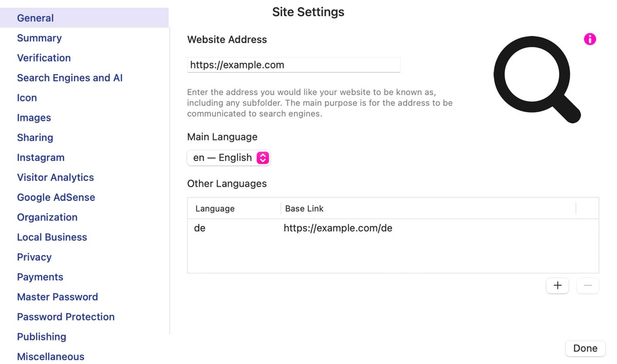Image resolution: width=617 pixels, height=364 pixels.
Task: Select Visitor Analytics in sidebar
Action: [x=56, y=177]
